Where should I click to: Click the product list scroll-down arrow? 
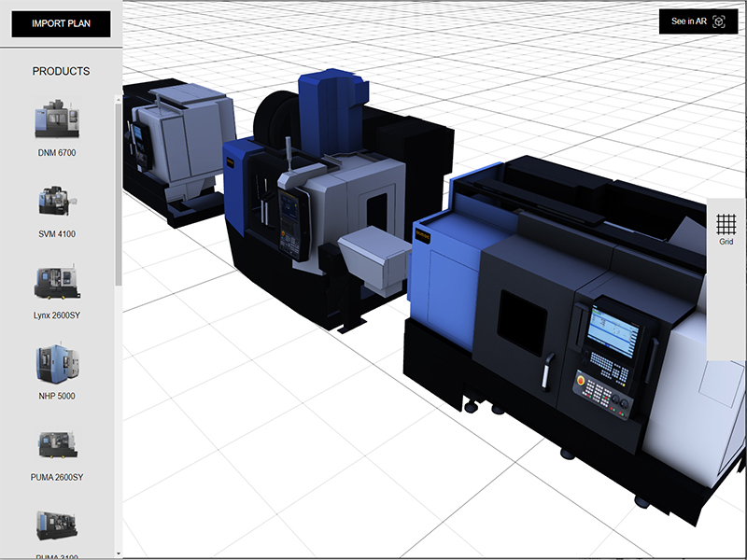119,553
